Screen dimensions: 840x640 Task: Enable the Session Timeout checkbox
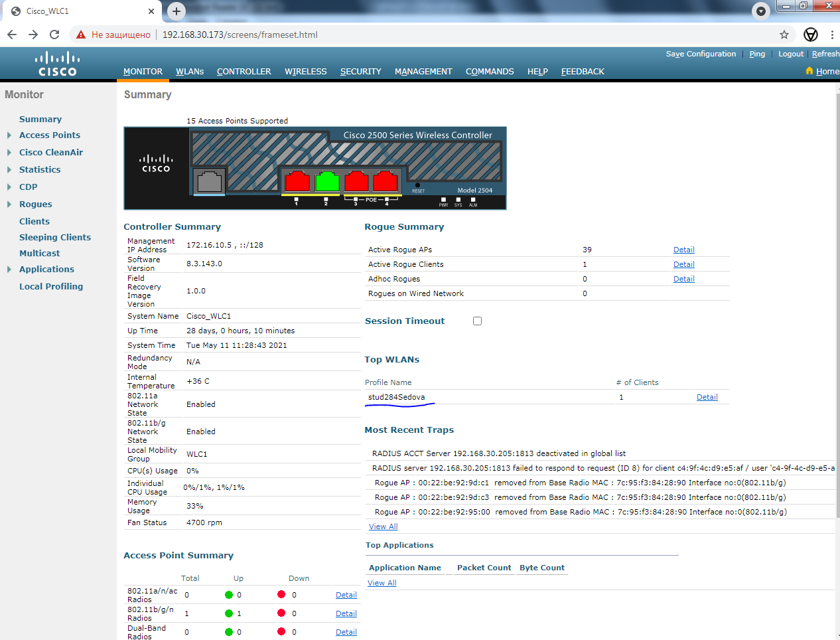[x=477, y=321]
